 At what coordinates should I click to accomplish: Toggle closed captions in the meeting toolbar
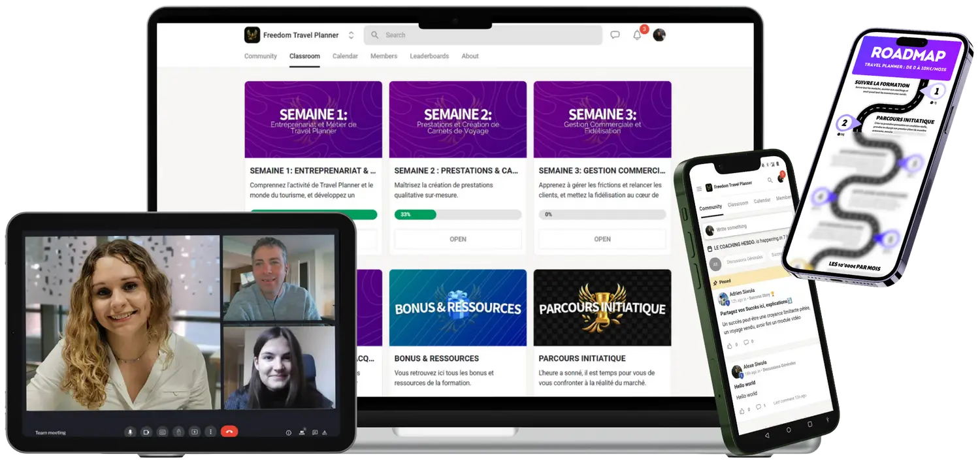pos(162,432)
